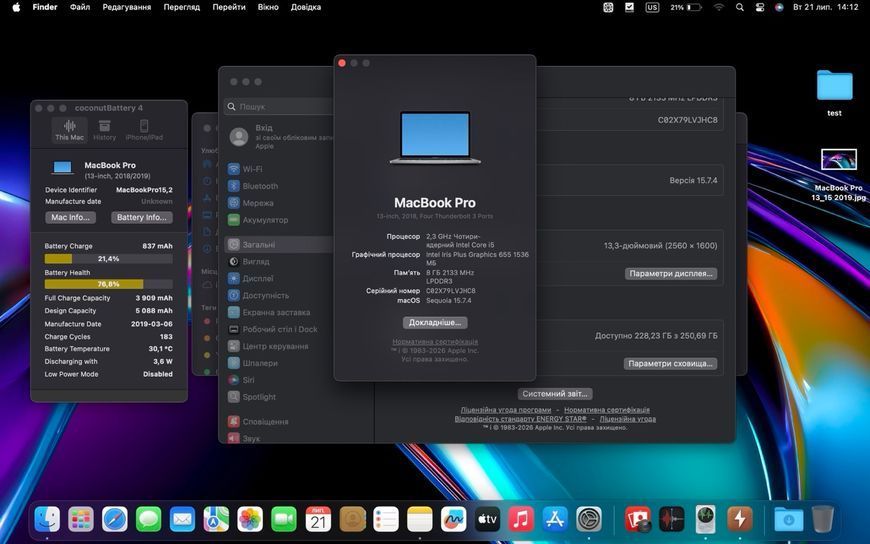Open Voice Memos from the Dock
This screenshot has height=544, width=870.
pos(672,520)
